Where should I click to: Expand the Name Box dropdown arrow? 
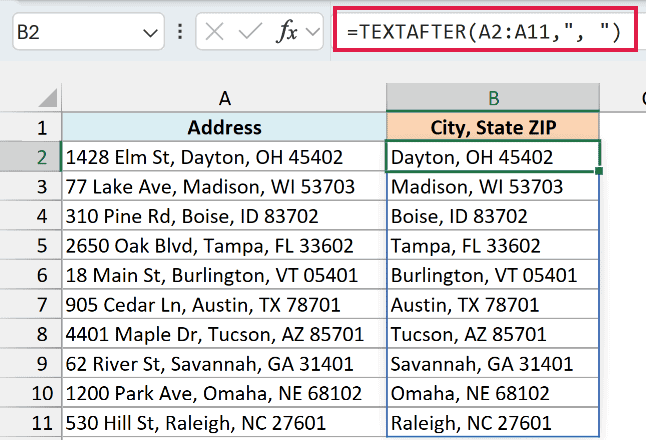tap(150, 33)
